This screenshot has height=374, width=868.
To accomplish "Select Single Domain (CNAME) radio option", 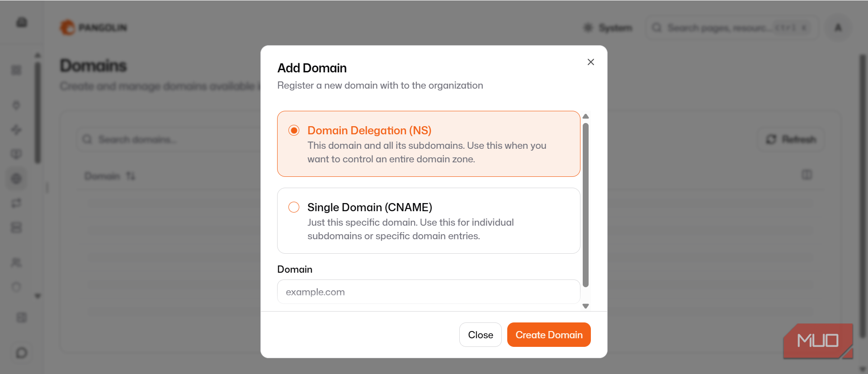I will [x=294, y=207].
